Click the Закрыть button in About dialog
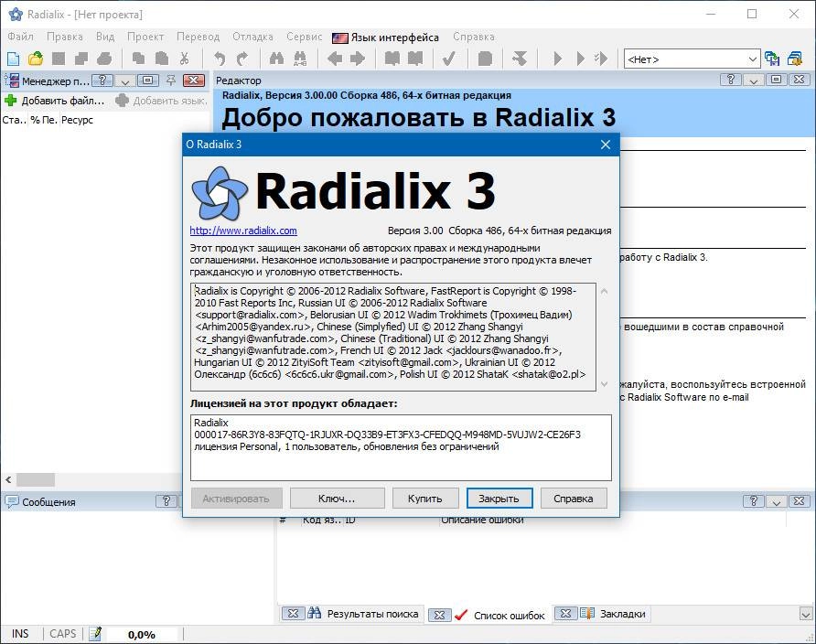 coord(499,499)
